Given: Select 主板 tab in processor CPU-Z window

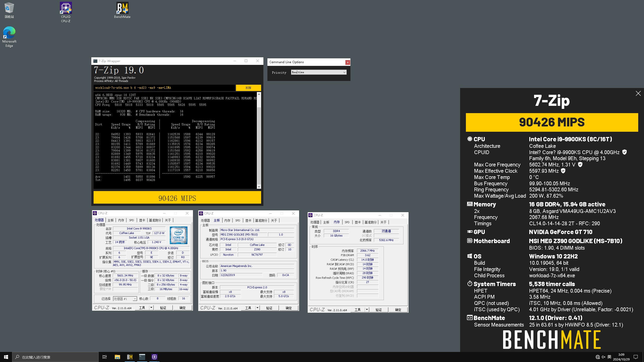Looking at the screenshot, I should (x=111, y=220).
